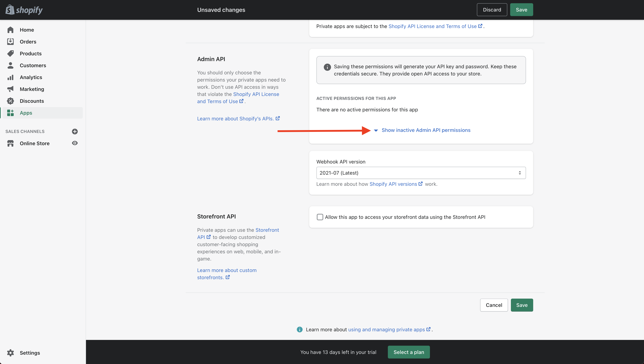Click the bottom green Save button
The image size is (644, 364).
pyautogui.click(x=522, y=305)
